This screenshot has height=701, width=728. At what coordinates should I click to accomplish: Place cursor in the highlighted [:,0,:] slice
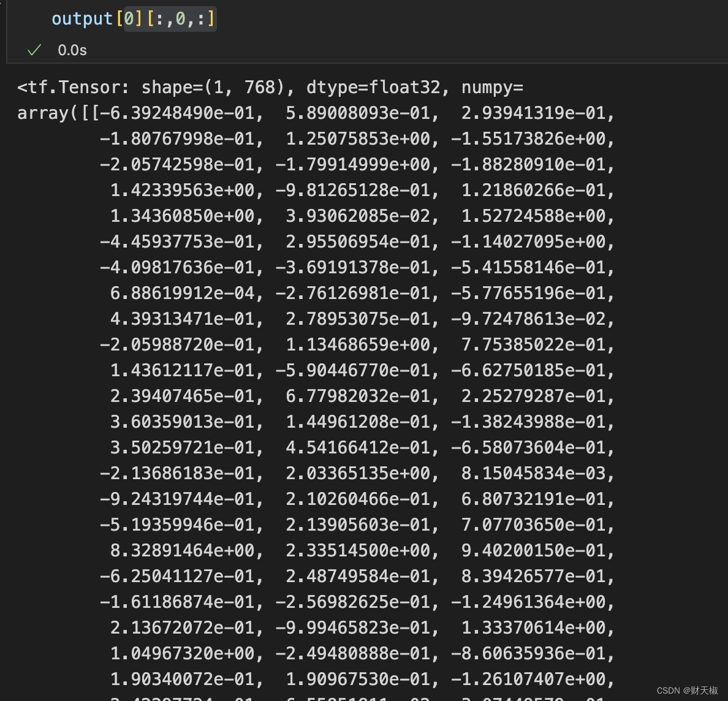[181, 19]
